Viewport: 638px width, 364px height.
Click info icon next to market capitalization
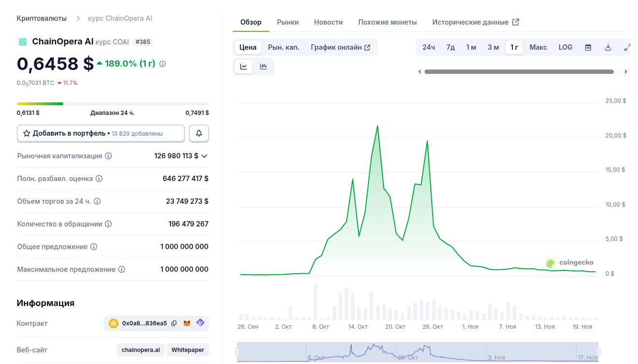click(109, 156)
